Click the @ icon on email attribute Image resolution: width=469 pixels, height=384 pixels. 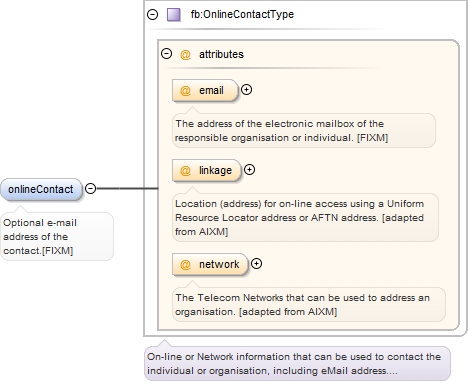[185, 90]
